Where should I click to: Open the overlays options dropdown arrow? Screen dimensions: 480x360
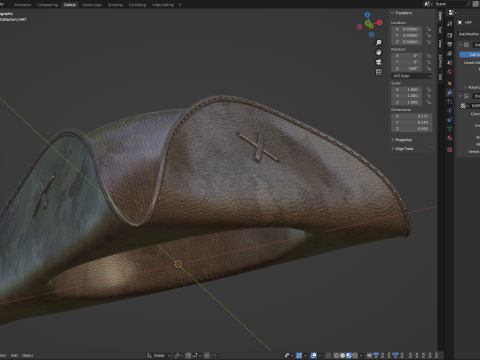(320, 355)
